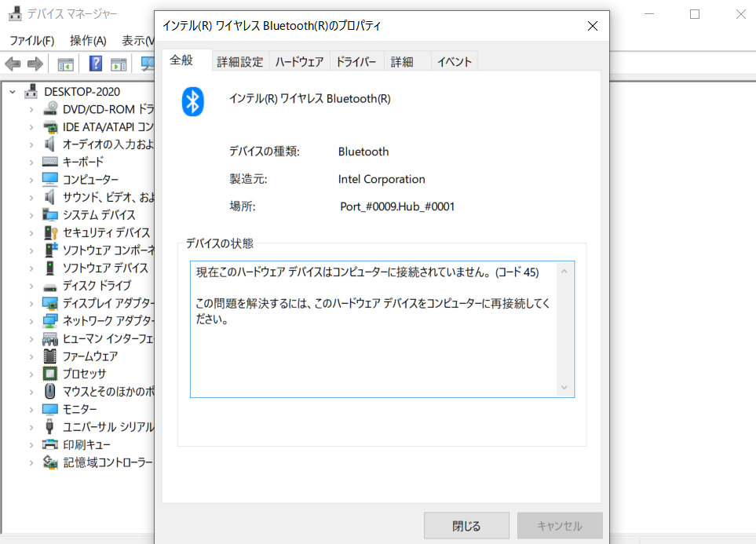Image resolution: width=756 pixels, height=544 pixels.
Task: Open the ファイル(F) menu
Action: [x=32, y=41]
